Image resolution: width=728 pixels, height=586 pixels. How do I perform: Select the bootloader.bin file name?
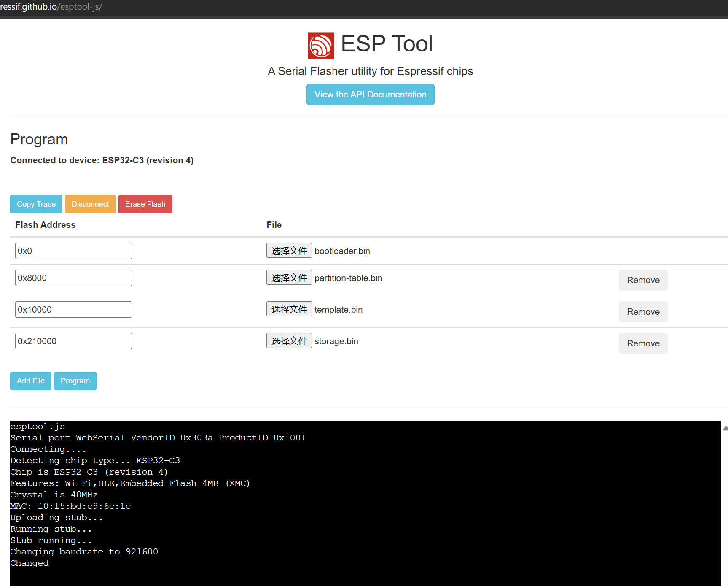[342, 251]
